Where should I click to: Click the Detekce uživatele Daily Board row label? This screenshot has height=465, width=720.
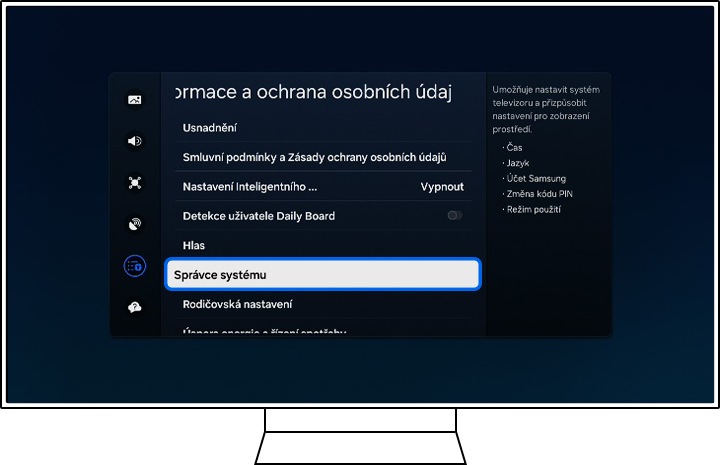259,216
